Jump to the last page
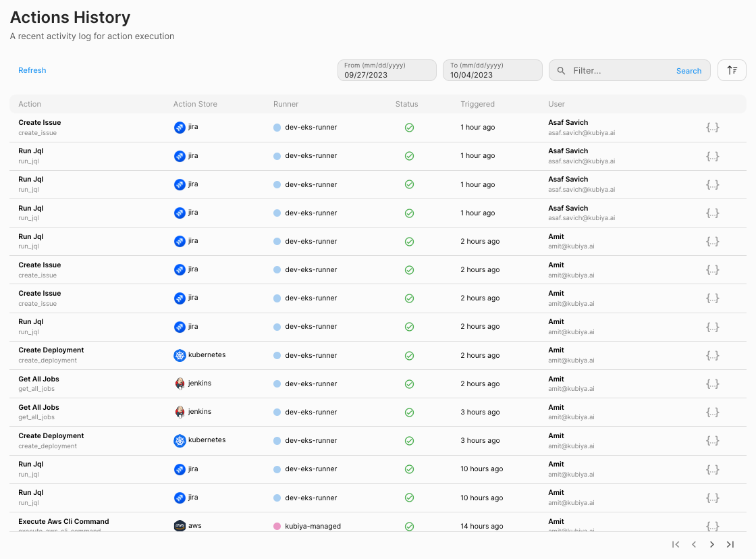756x559 pixels. pyautogui.click(x=730, y=544)
